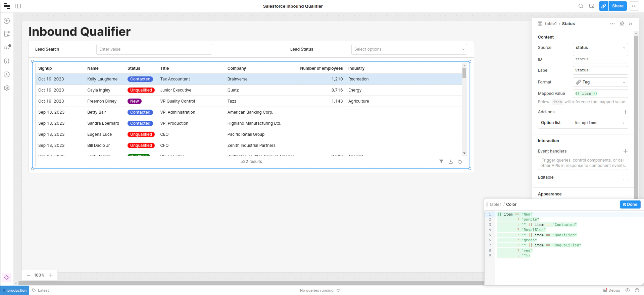Open search in the top bar
This screenshot has width=644, height=295.
[581, 6]
